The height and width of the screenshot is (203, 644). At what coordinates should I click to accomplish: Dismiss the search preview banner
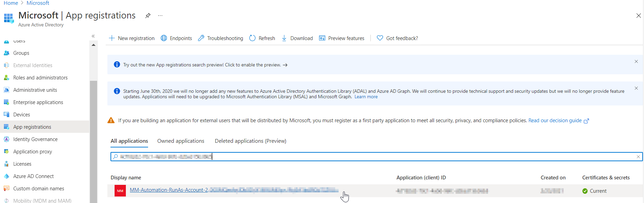click(636, 62)
